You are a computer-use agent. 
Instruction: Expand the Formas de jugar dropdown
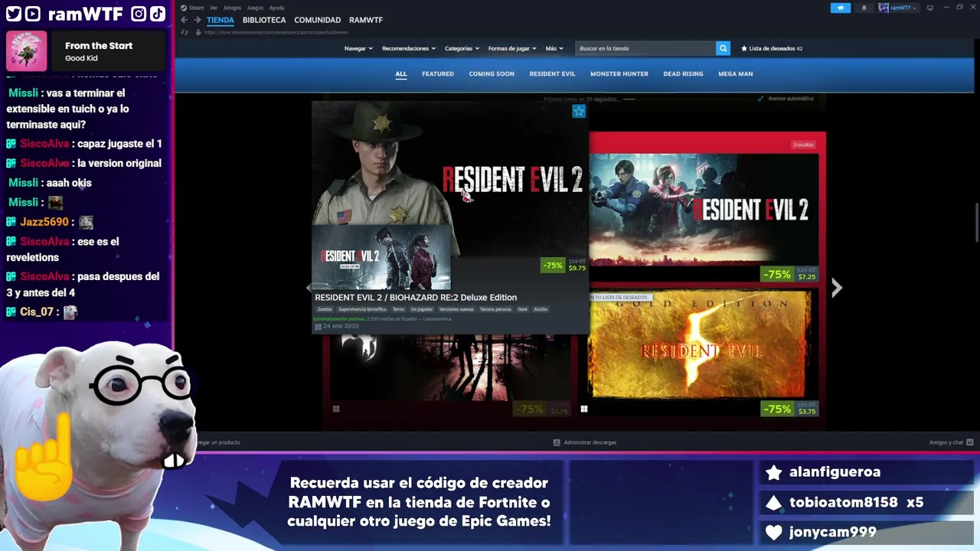pyautogui.click(x=512, y=48)
